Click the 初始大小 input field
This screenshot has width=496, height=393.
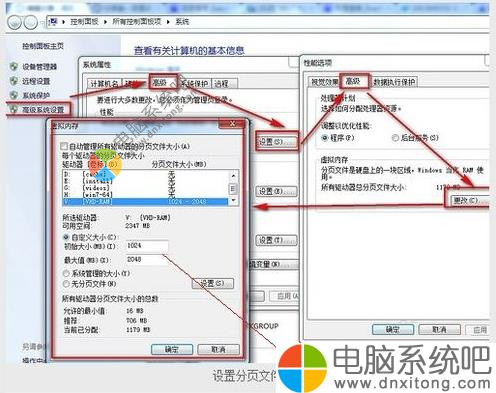point(147,246)
